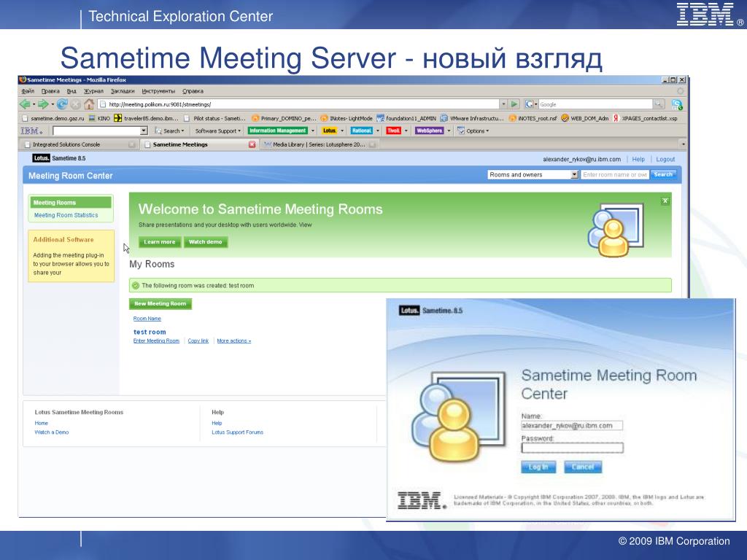Open the WEB_DOM_Adm bookmark
747x560 pixels.
point(584,118)
